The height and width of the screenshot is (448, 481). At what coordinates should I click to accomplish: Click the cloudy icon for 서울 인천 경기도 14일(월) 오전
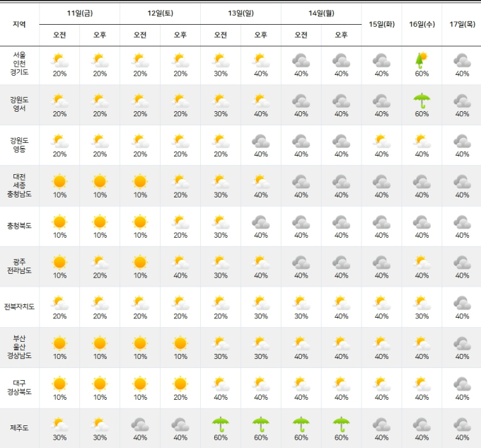click(x=301, y=60)
